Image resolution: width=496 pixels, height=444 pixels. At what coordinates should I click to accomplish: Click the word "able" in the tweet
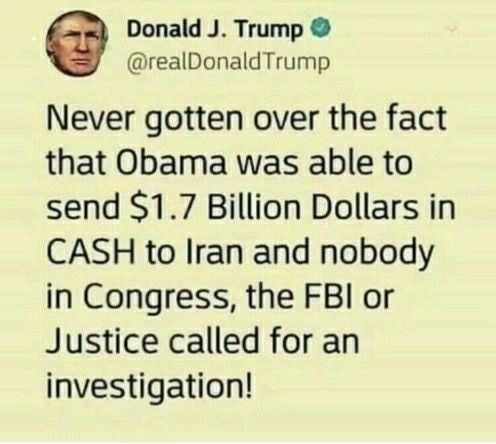343,163
